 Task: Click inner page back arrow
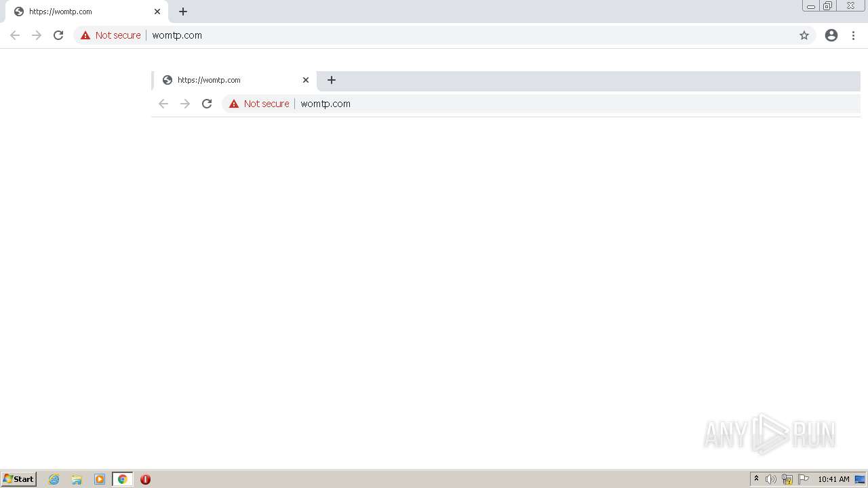pos(163,104)
